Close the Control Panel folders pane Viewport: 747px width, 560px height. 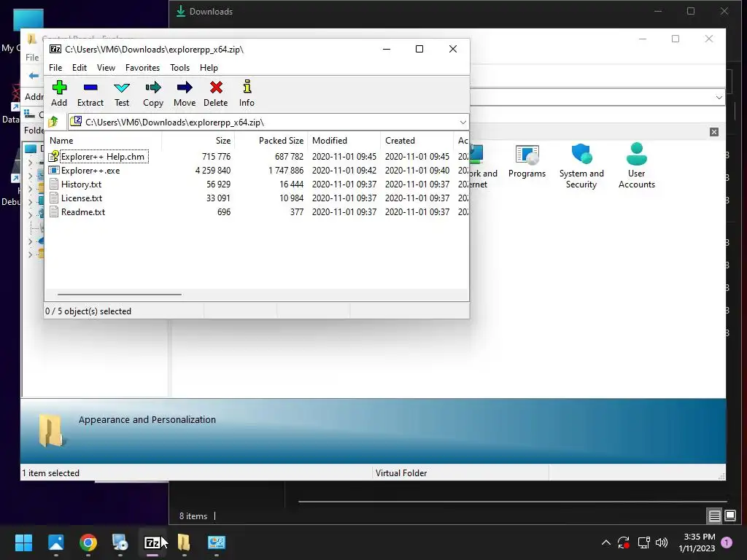pos(713,132)
